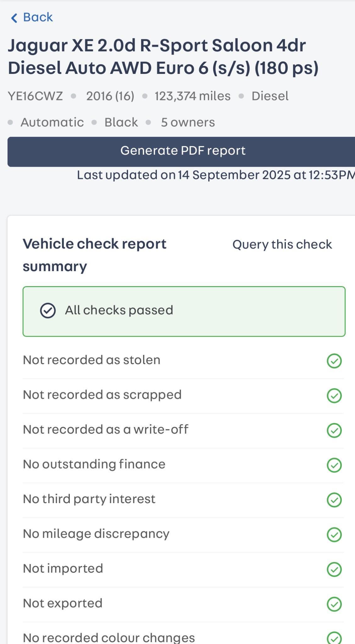Click the Jaguar XE vehicle title heading
The image size is (355, 644).
click(x=163, y=57)
